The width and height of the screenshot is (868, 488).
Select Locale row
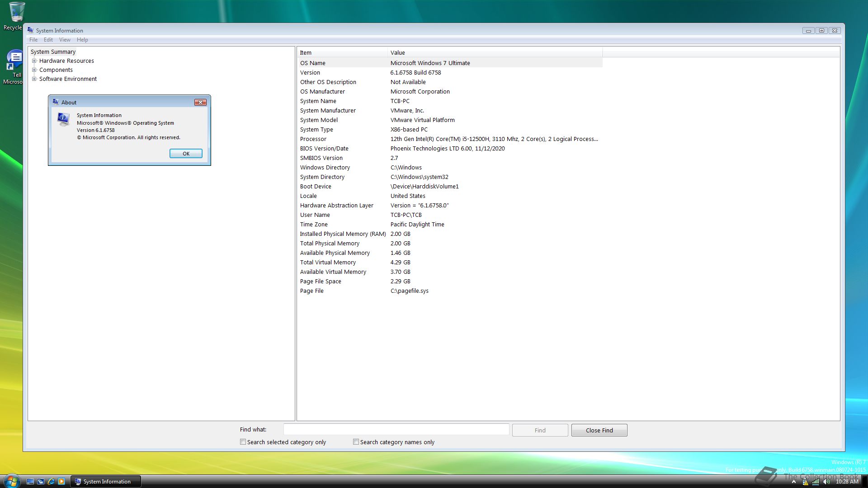pyautogui.click(x=450, y=196)
